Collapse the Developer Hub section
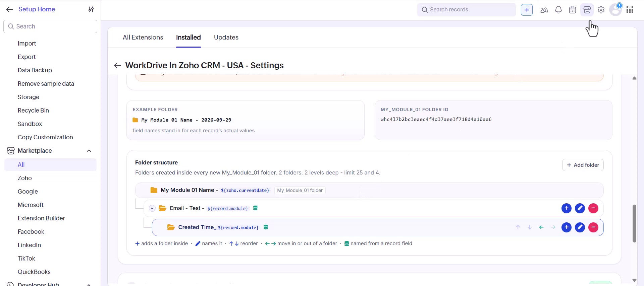This screenshot has width=644, height=286. (x=89, y=284)
